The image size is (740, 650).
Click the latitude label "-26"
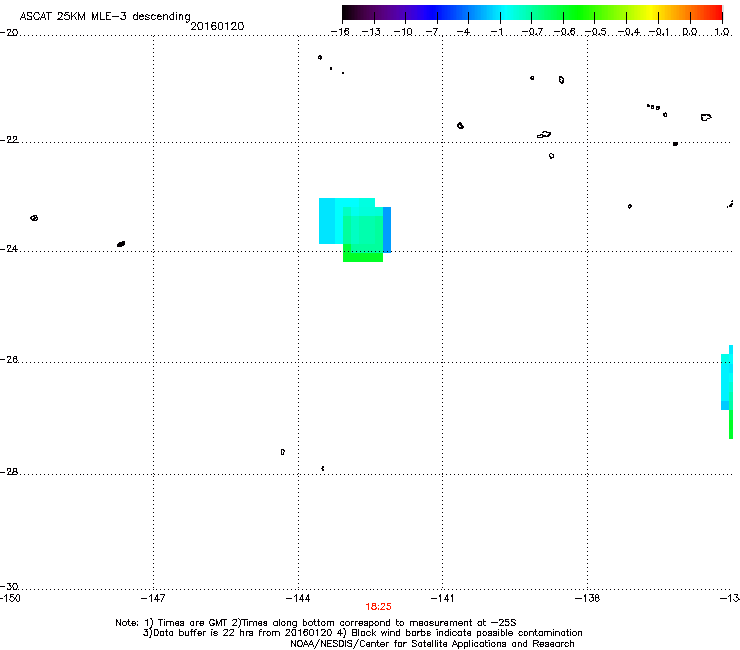[9, 360]
